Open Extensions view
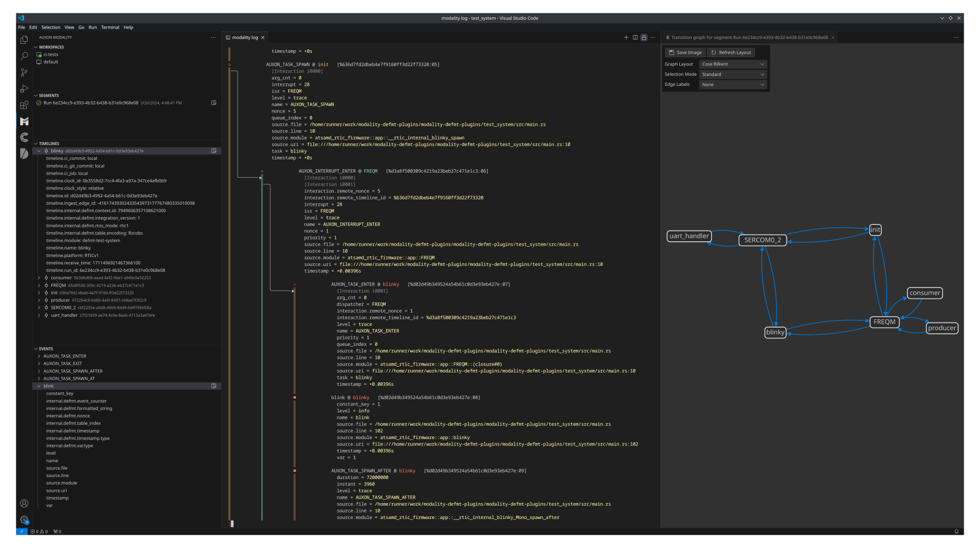Image resolution: width=980 pixels, height=554 pixels. pos(24,105)
